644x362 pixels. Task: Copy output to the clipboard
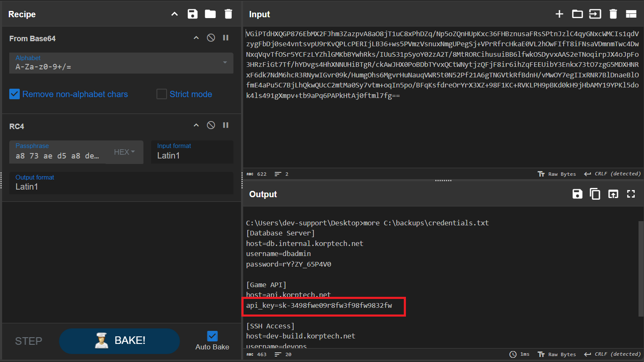[595, 194]
